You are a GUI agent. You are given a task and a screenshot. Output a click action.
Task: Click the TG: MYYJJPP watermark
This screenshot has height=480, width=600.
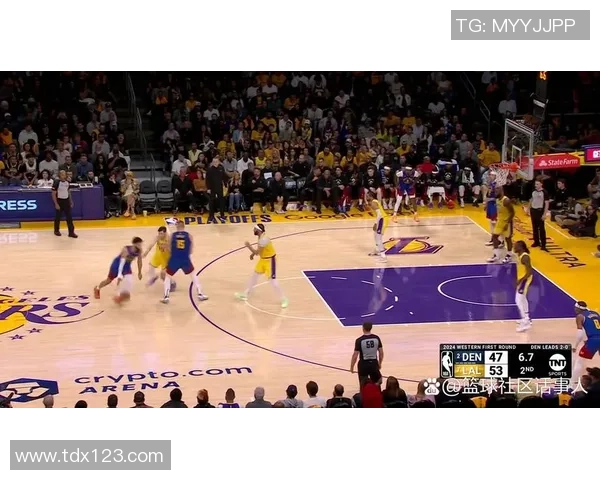520,25
